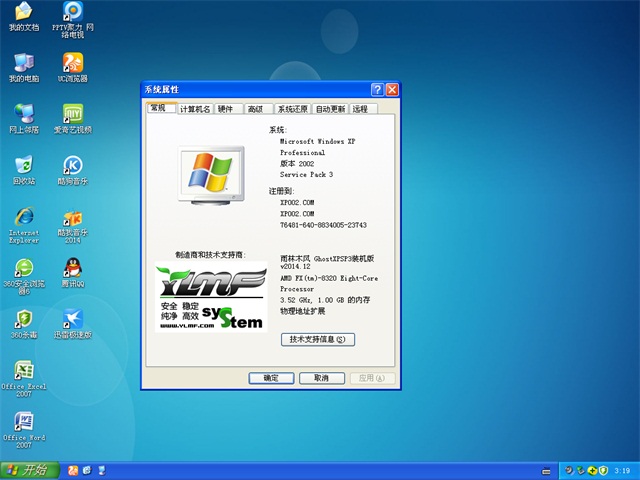
Task: Go to the 远程 tab
Action: 360,109
